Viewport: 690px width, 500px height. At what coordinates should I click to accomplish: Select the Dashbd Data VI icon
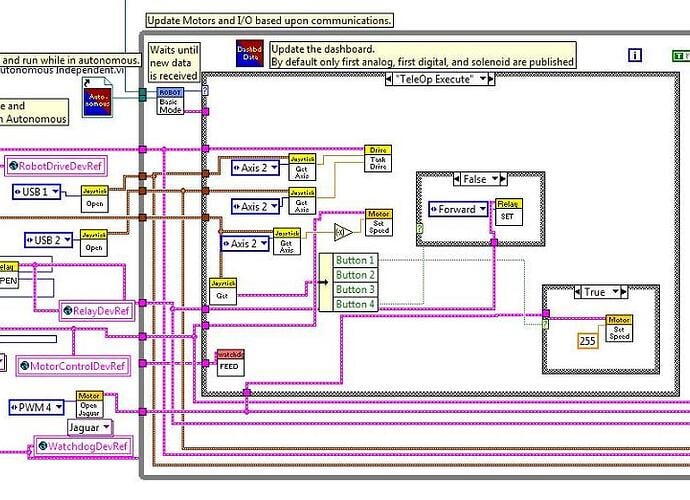250,53
